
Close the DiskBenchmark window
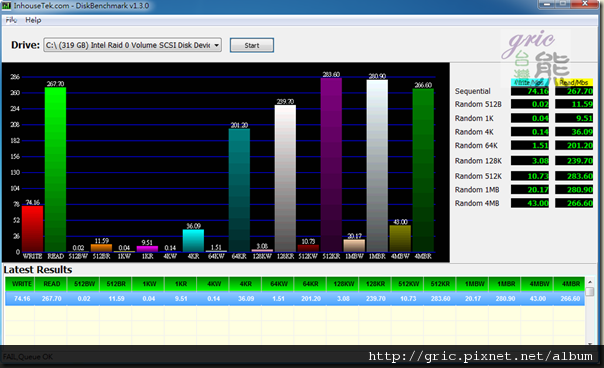(584, 3)
